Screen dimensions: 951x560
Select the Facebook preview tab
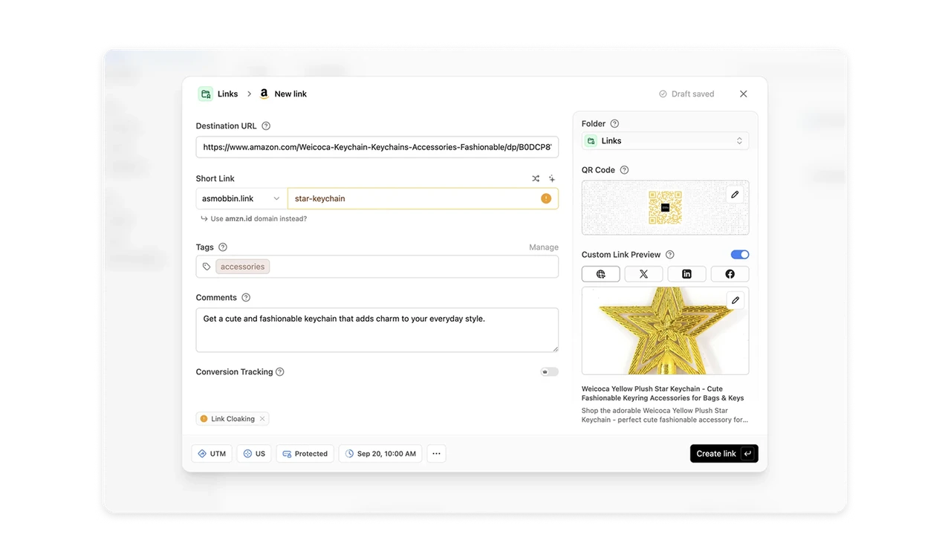[x=730, y=274]
